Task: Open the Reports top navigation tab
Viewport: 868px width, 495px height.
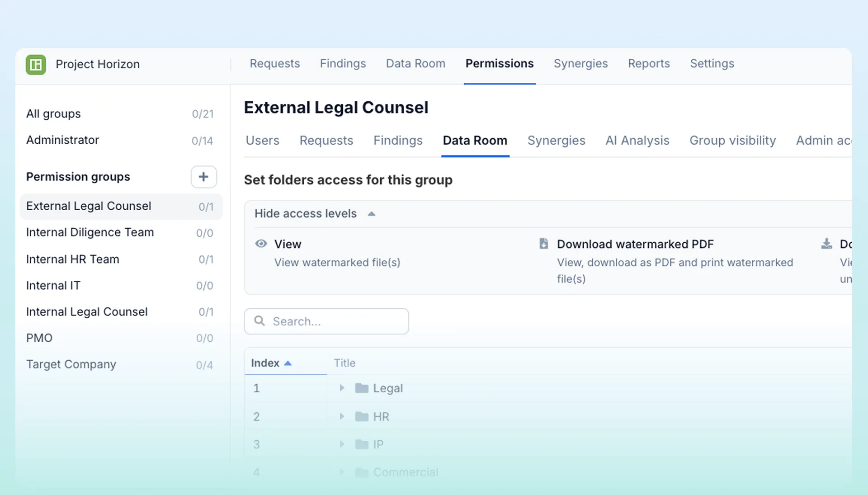Action: (648, 64)
